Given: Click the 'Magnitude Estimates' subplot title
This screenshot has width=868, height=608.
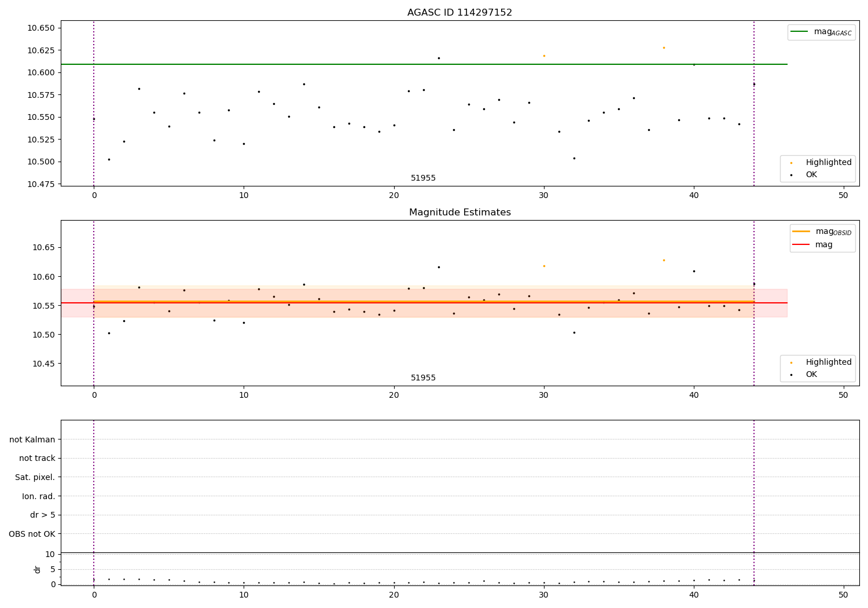Looking at the screenshot, I should click(x=459, y=212).
